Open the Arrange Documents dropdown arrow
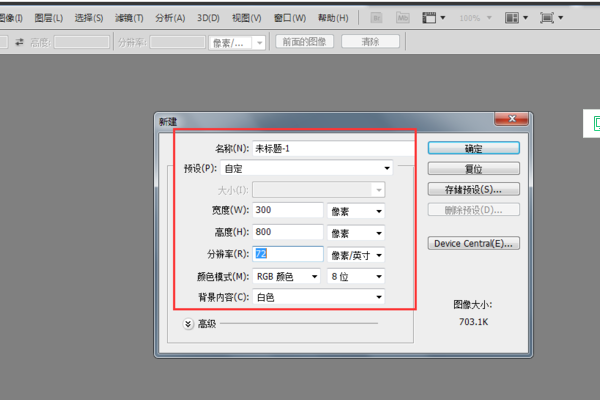Screen dimensions: 600x400 [x=525, y=18]
